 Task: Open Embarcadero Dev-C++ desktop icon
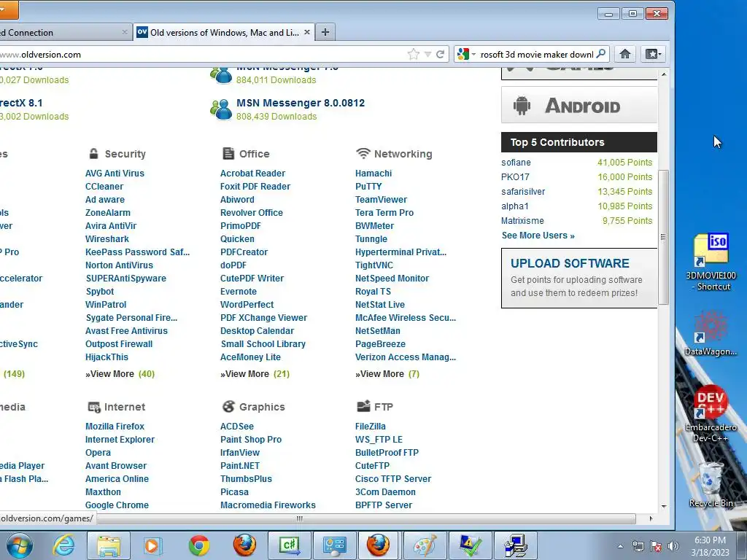point(711,413)
